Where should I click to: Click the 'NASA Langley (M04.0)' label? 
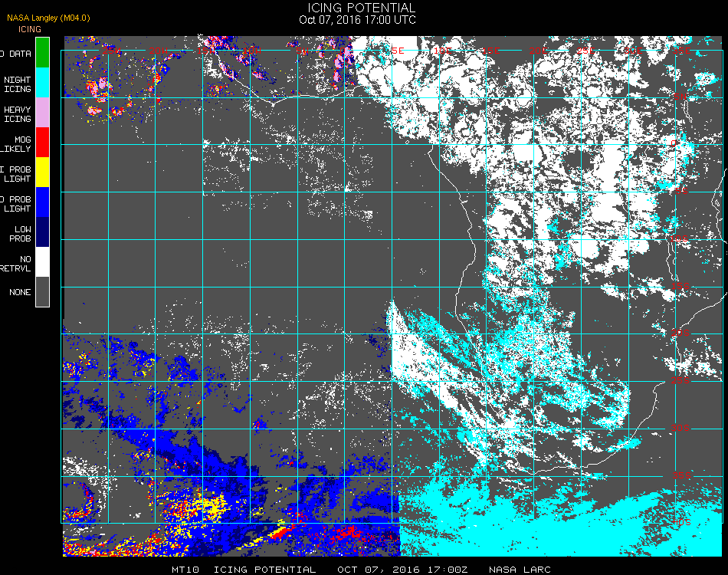48,18
